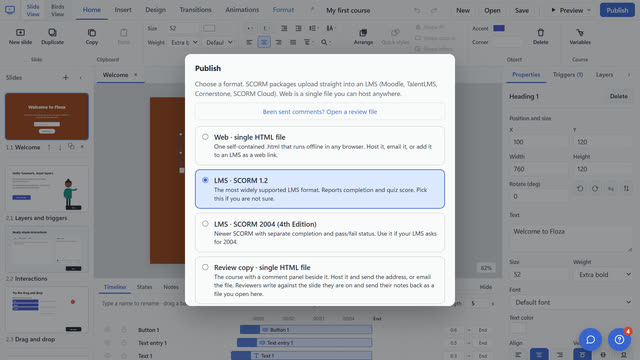640x360 pixels.
Task: Add a new slide with the plus icon
Action: [x=65, y=78]
